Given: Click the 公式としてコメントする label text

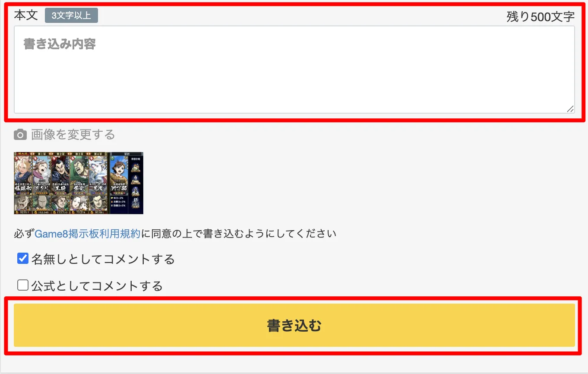Looking at the screenshot, I should (97, 285).
